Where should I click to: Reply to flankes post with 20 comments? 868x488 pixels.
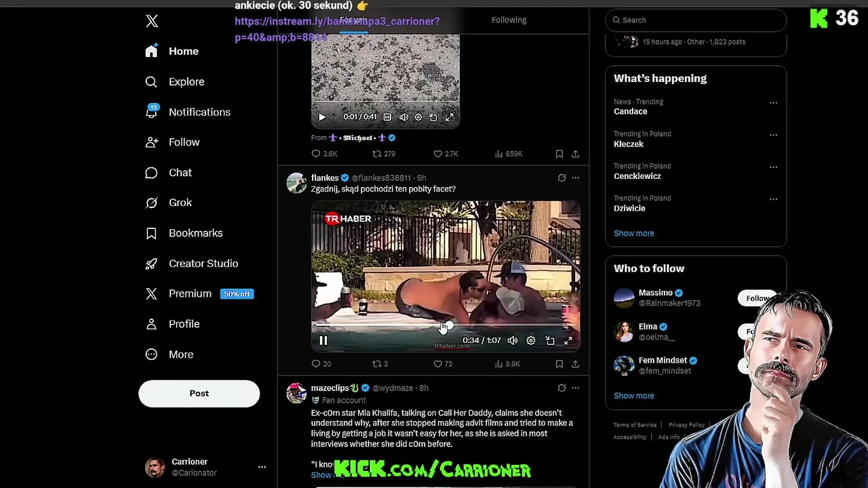pyautogui.click(x=321, y=364)
